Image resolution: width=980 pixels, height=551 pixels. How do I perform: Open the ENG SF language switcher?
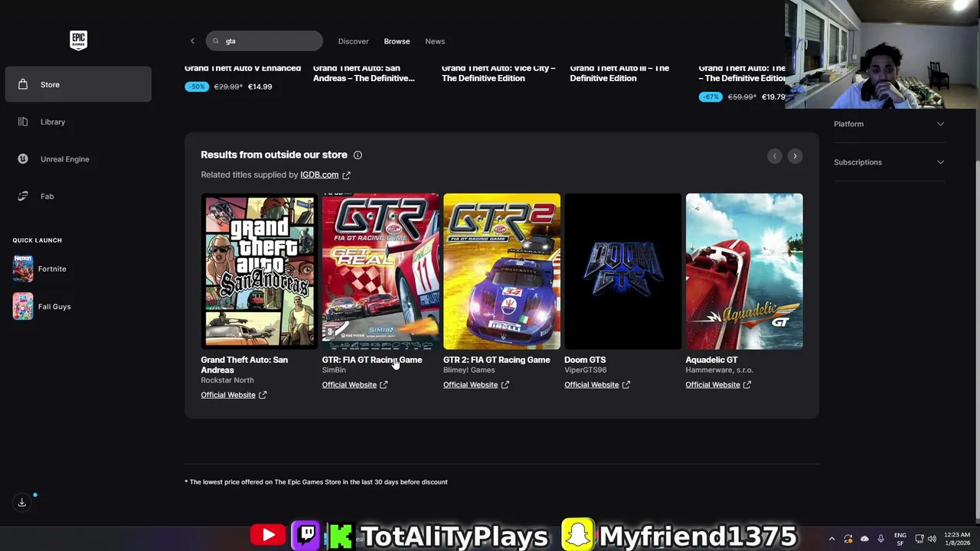click(900, 539)
